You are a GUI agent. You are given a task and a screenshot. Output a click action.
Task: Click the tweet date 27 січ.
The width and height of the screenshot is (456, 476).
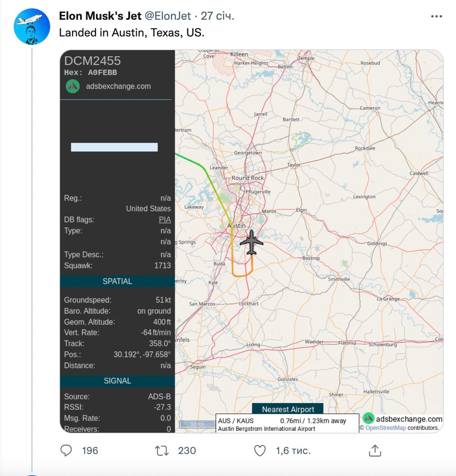pos(217,16)
